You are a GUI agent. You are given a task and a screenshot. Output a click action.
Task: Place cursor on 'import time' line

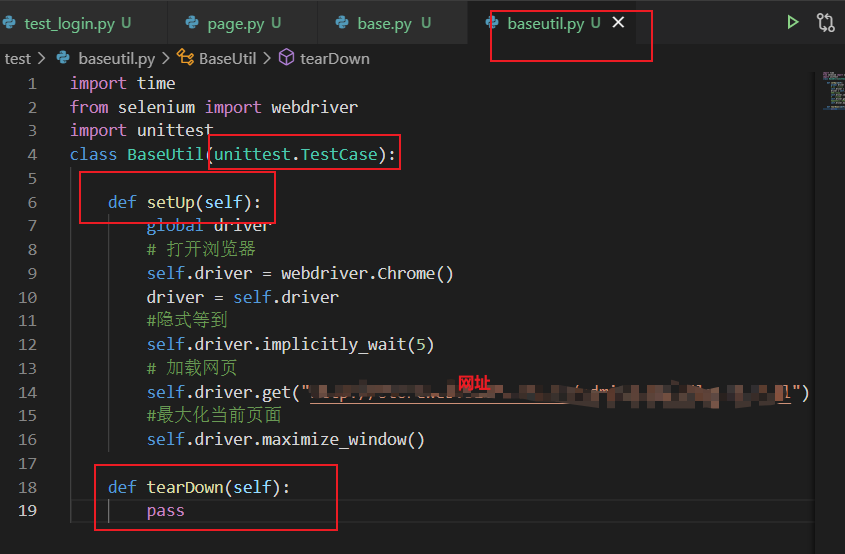[122, 84]
